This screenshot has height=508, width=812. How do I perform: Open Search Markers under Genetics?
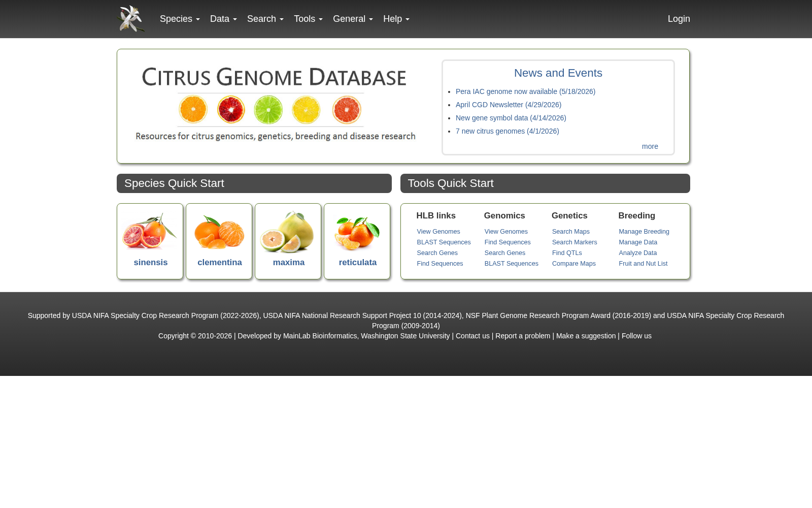point(574,242)
